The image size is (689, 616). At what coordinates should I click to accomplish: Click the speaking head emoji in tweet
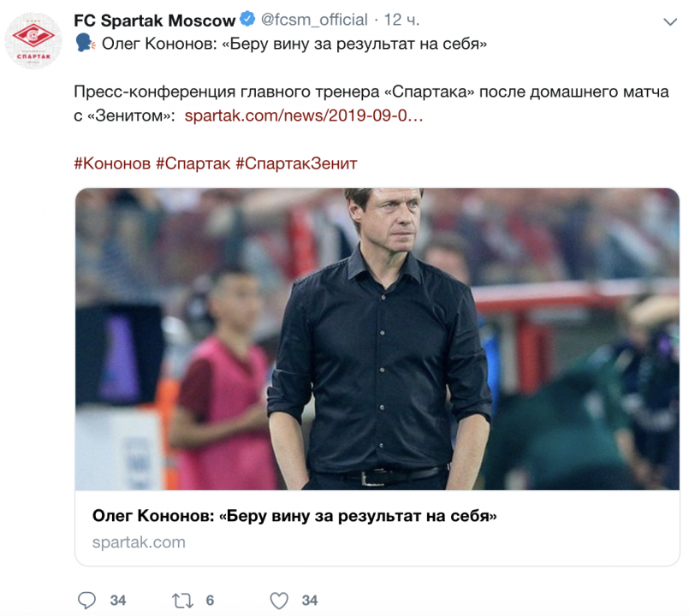[85, 44]
